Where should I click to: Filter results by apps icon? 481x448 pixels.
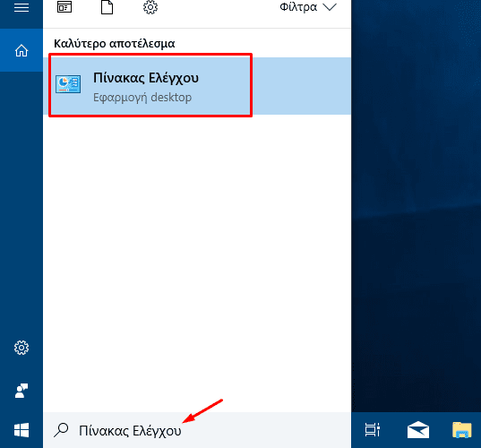[x=64, y=7]
